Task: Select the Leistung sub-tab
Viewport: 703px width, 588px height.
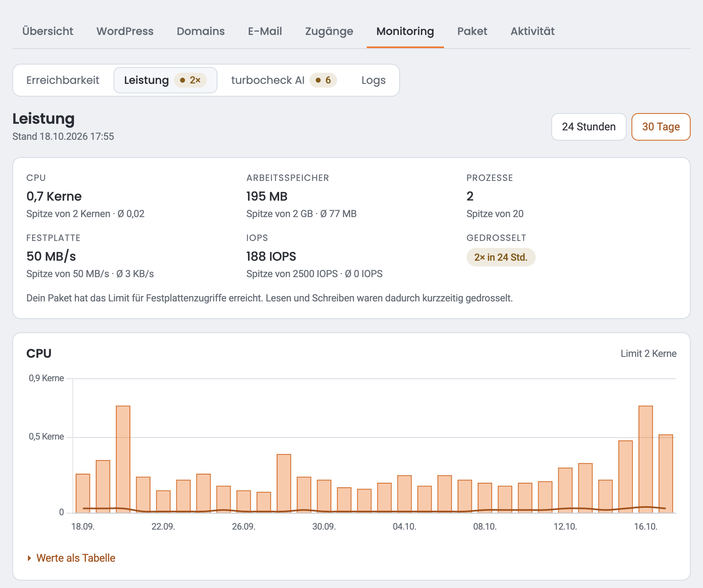Action: pyautogui.click(x=165, y=80)
